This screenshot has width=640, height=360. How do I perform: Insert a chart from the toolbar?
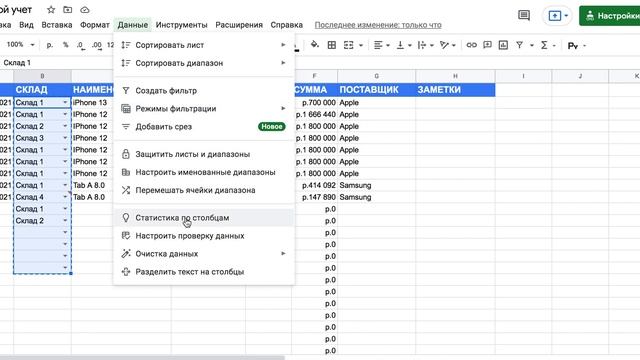click(503, 45)
